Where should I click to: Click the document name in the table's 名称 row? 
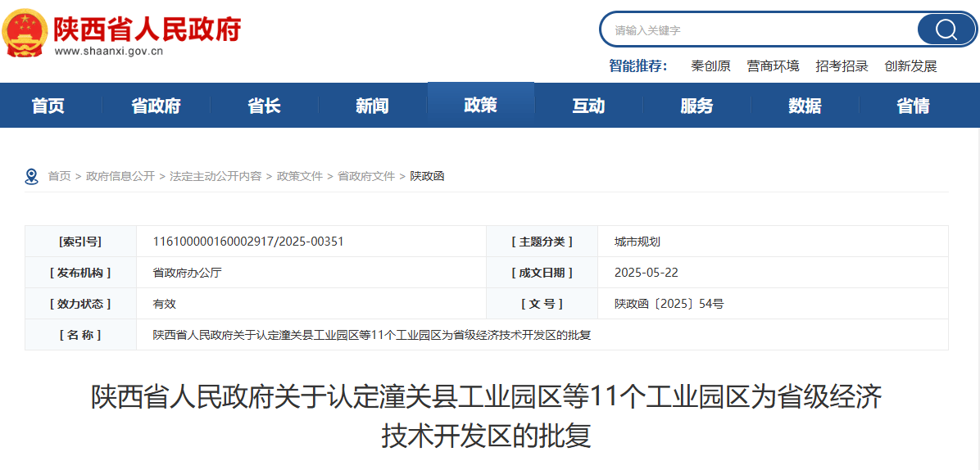tap(372, 335)
